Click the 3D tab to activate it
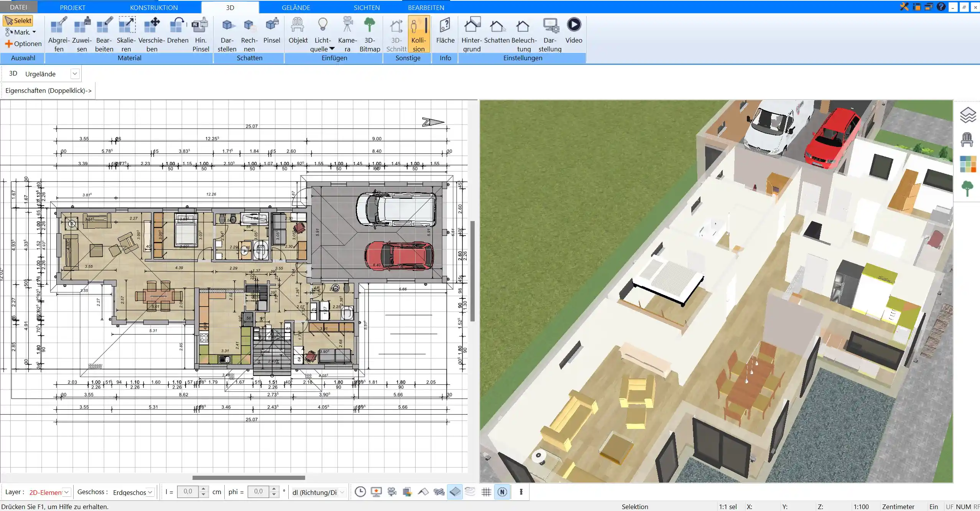This screenshot has height=511, width=980. pos(230,7)
